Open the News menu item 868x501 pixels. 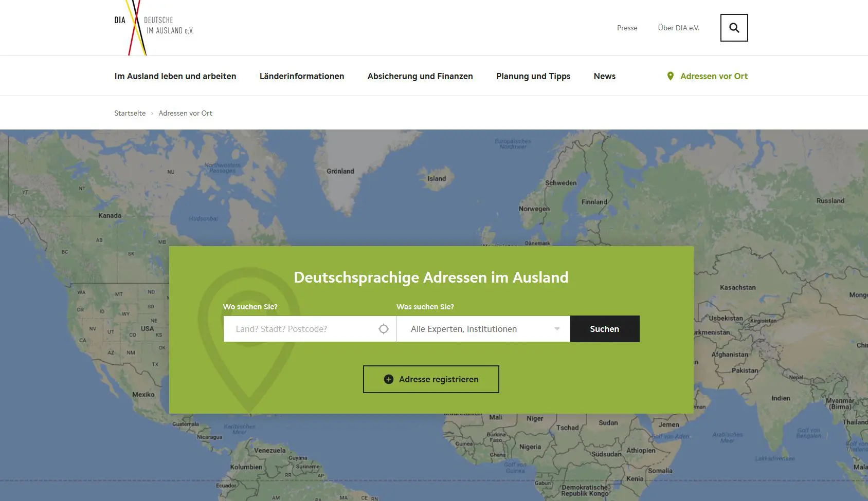coord(604,76)
